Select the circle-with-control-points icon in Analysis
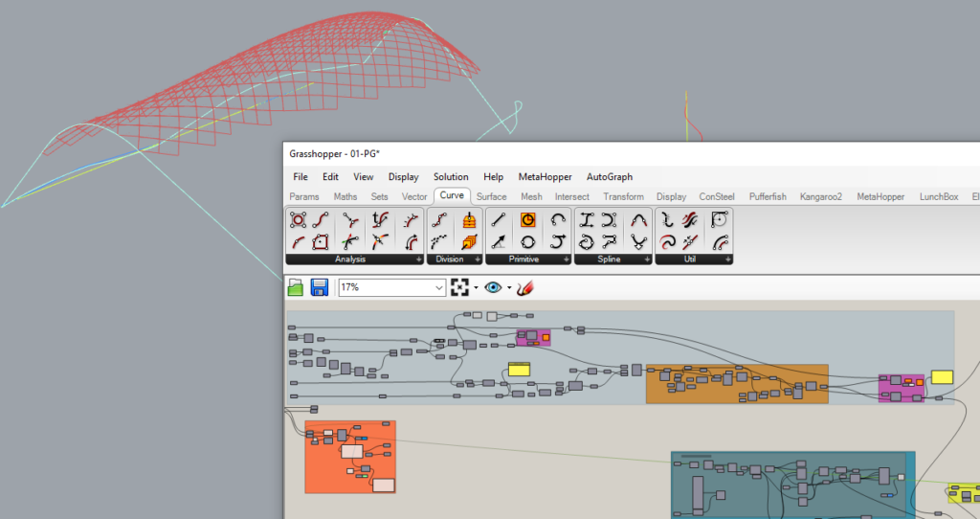 299,220
